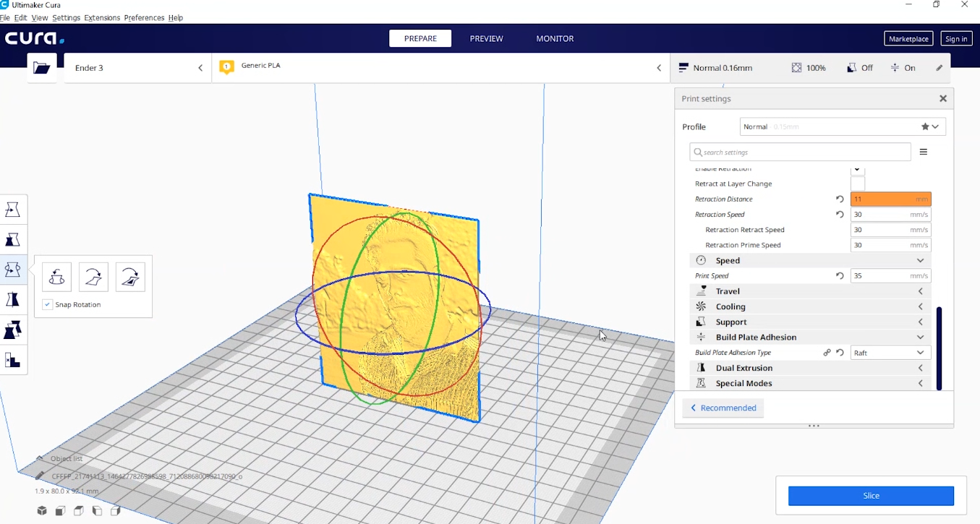The height and width of the screenshot is (524, 980).
Task: Click the pencil icon beside the model filename
Action: tap(41, 476)
